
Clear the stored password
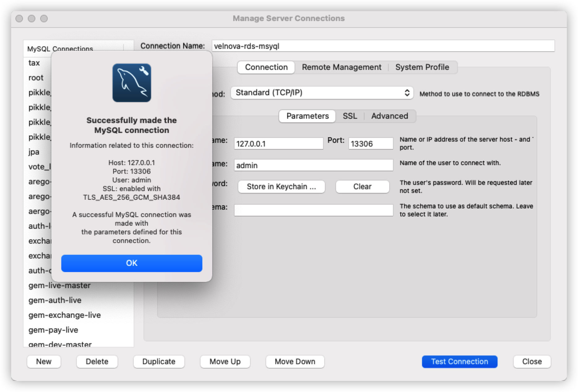(x=362, y=187)
